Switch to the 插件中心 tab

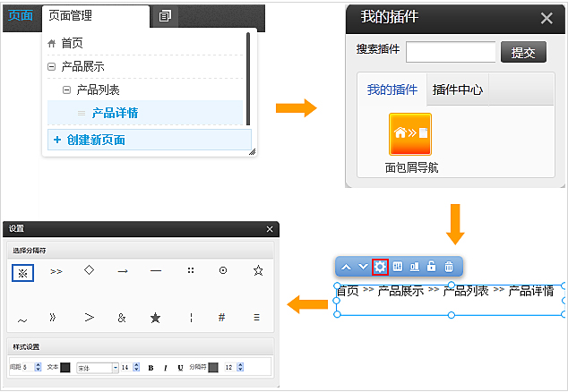coord(458,89)
